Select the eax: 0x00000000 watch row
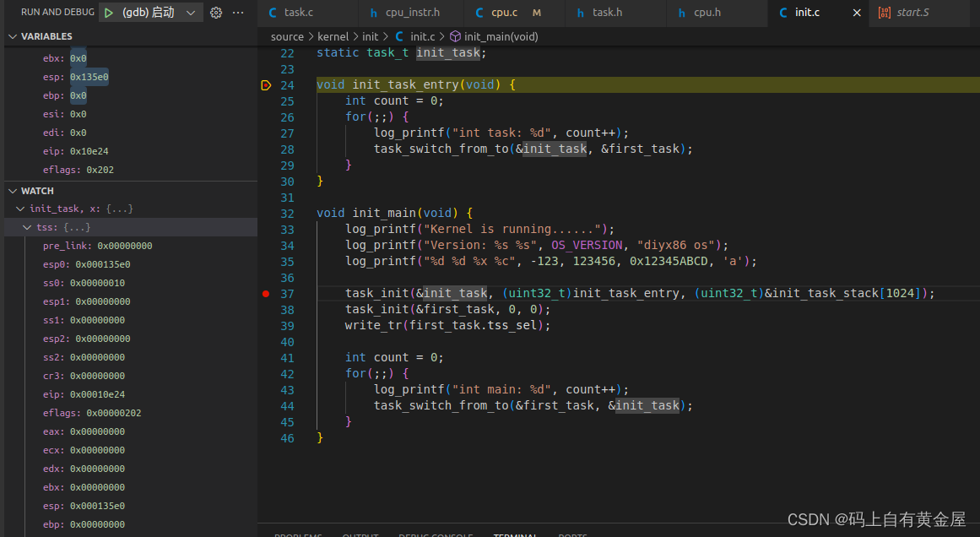The width and height of the screenshot is (980, 537). (x=131, y=431)
